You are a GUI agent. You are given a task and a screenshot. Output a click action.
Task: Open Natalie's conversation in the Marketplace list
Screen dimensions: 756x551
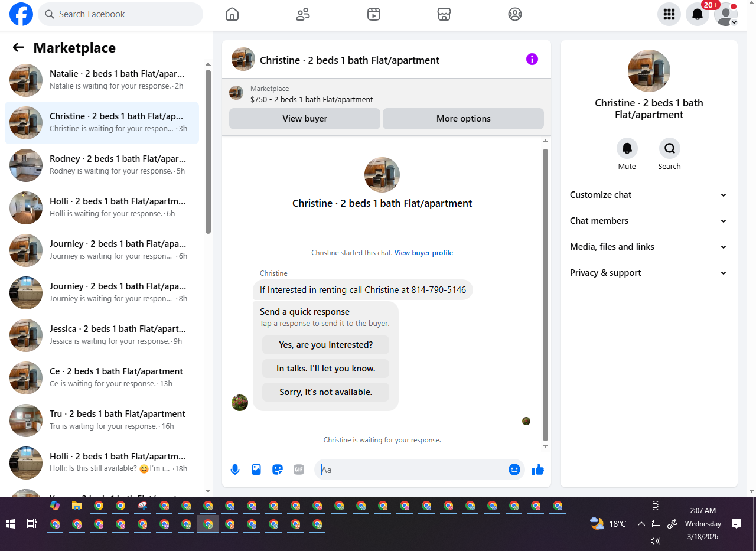102,80
